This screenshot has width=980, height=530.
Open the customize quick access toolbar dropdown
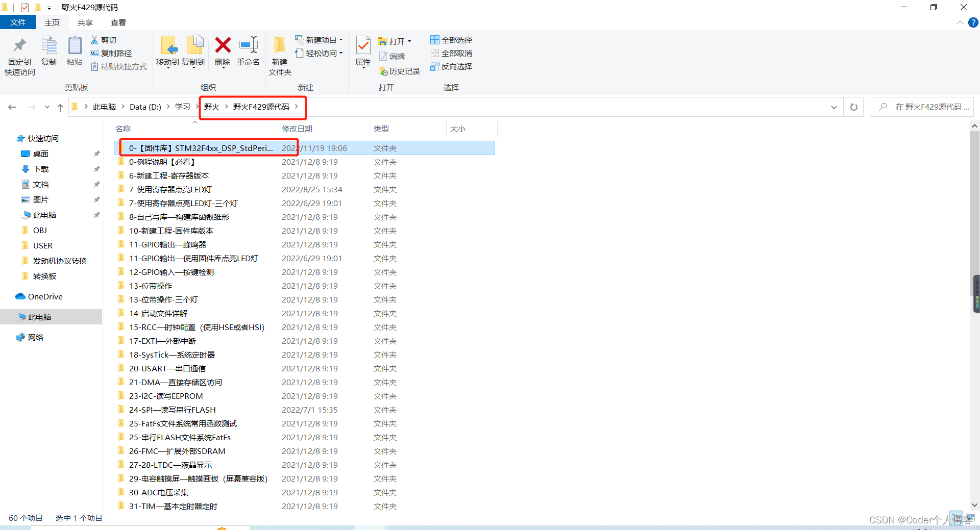[x=49, y=8]
